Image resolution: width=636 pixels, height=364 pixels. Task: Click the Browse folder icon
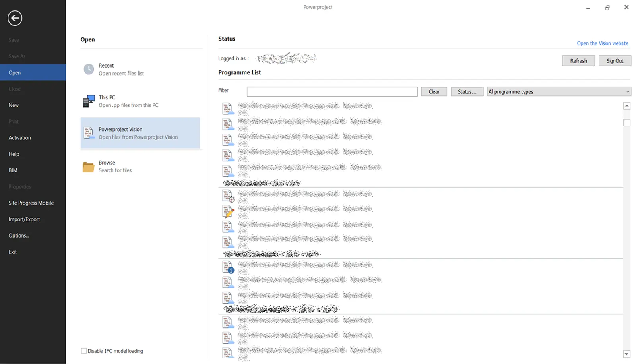point(88,167)
